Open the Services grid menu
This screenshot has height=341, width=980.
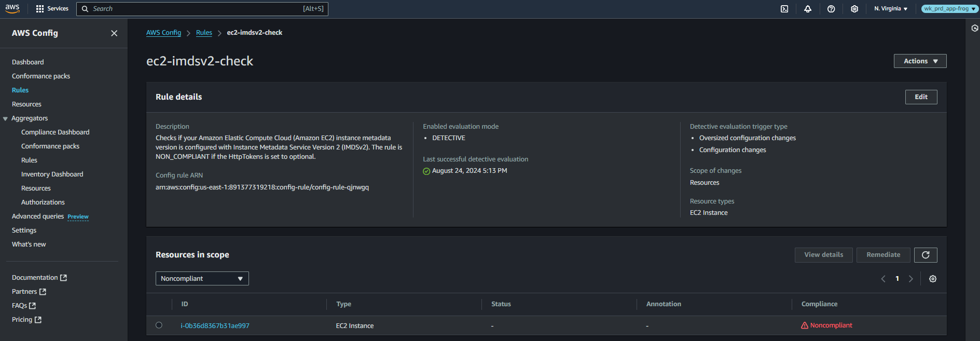point(52,9)
